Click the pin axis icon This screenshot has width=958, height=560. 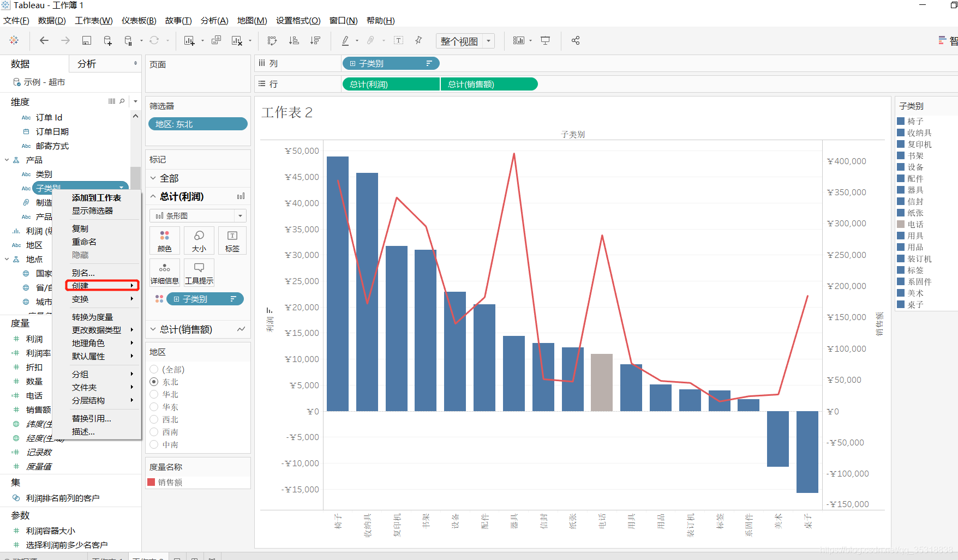(418, 40)
